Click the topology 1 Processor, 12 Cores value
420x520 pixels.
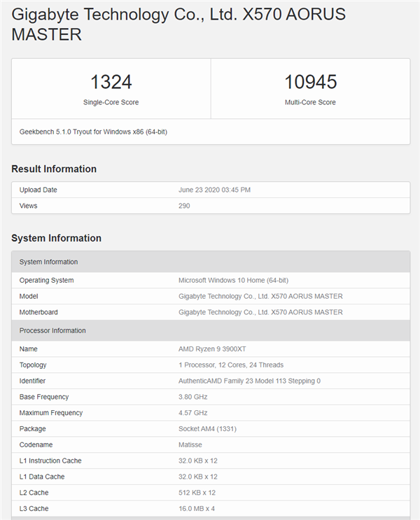[x=231, y=365]
